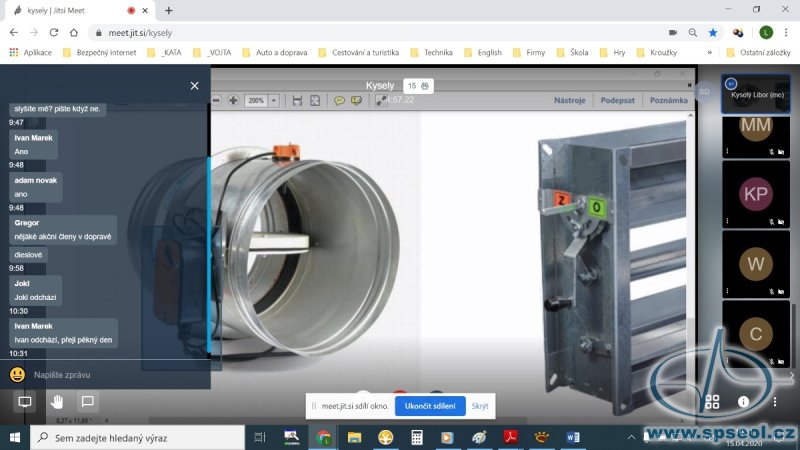Open File Explorer from taskbar
The width and height of the screenshot is (800, 450).
(354, 437)
